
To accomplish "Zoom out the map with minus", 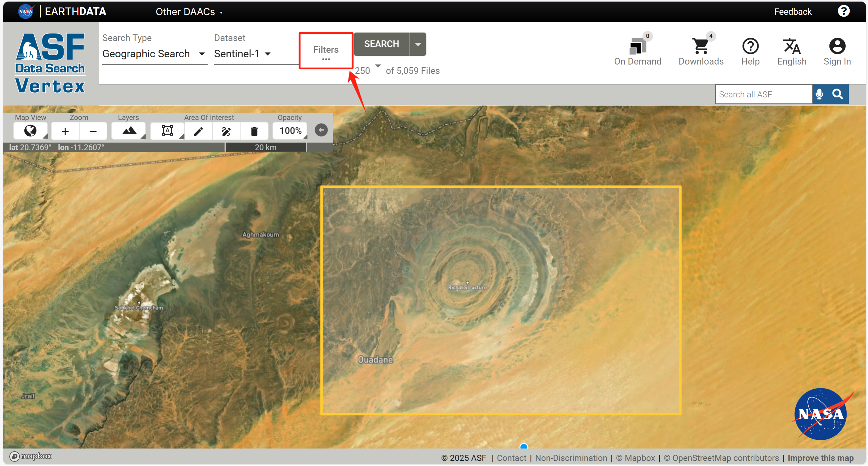I will click(x=93, y=131).
